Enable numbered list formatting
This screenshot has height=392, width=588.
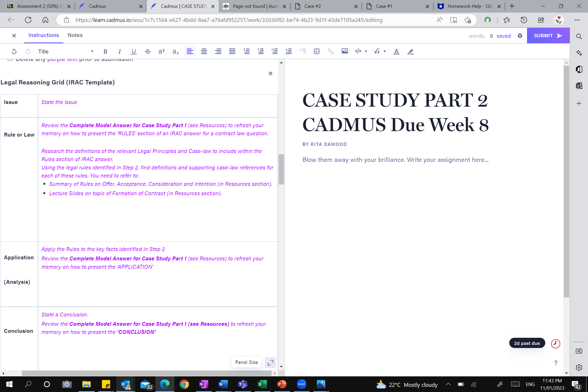[x=246, y=51]
